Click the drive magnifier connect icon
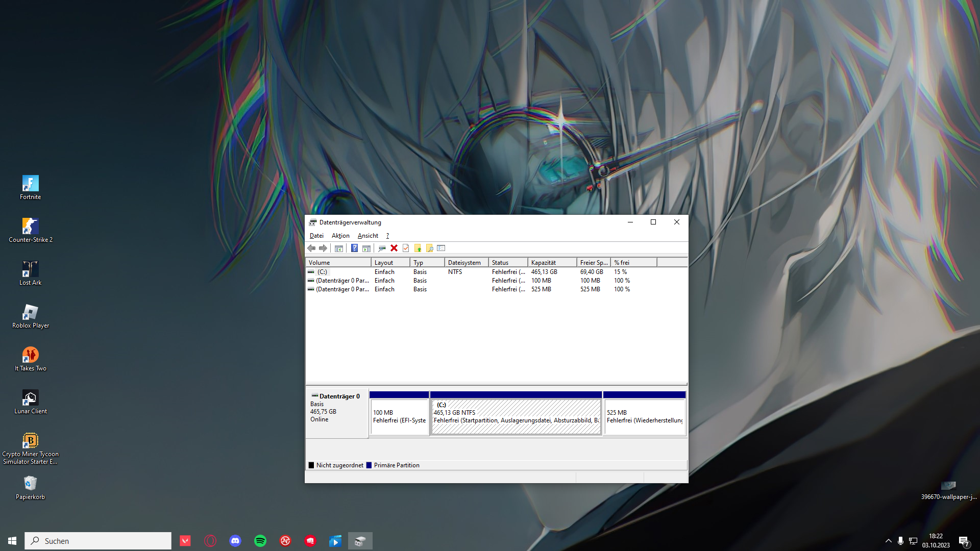Screen dimensions: 980x551 (382, 248)
